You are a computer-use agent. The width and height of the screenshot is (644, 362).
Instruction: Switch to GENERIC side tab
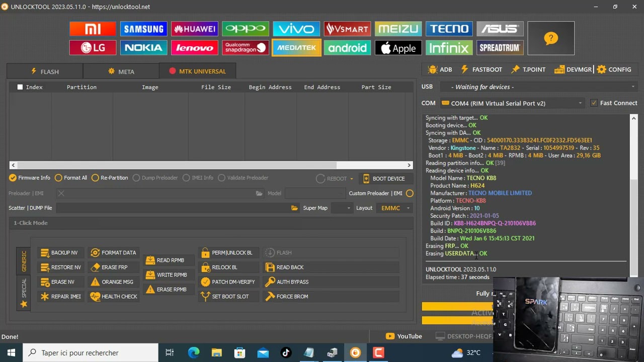[24, 261]
